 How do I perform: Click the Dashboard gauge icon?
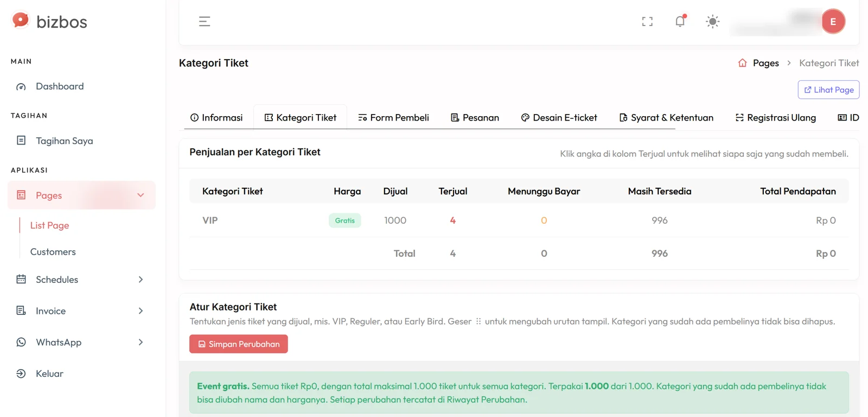tap(21, 87)
